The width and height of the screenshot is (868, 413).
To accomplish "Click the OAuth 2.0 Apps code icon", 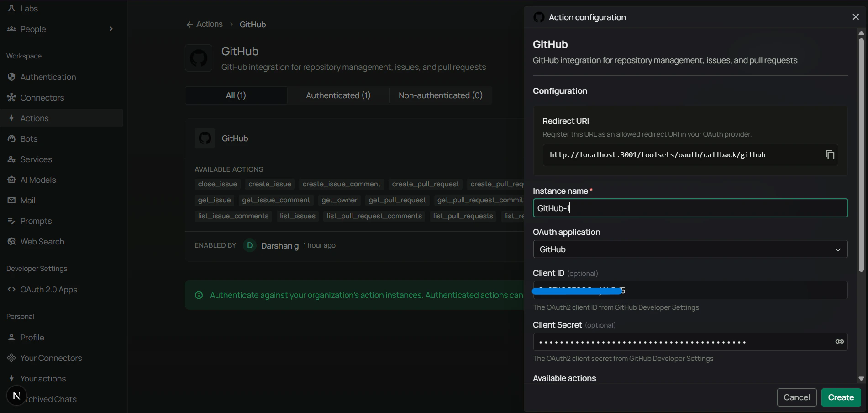I will (x=11, y=289).
